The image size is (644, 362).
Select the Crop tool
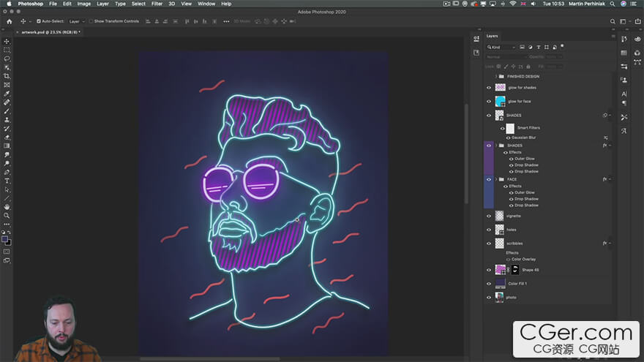[7, 76]
